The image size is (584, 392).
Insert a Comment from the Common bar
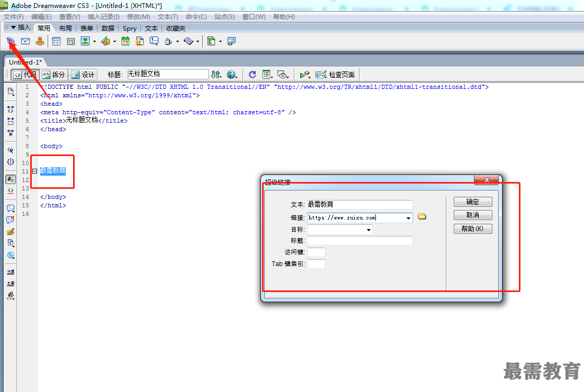(x=154, y=41)
